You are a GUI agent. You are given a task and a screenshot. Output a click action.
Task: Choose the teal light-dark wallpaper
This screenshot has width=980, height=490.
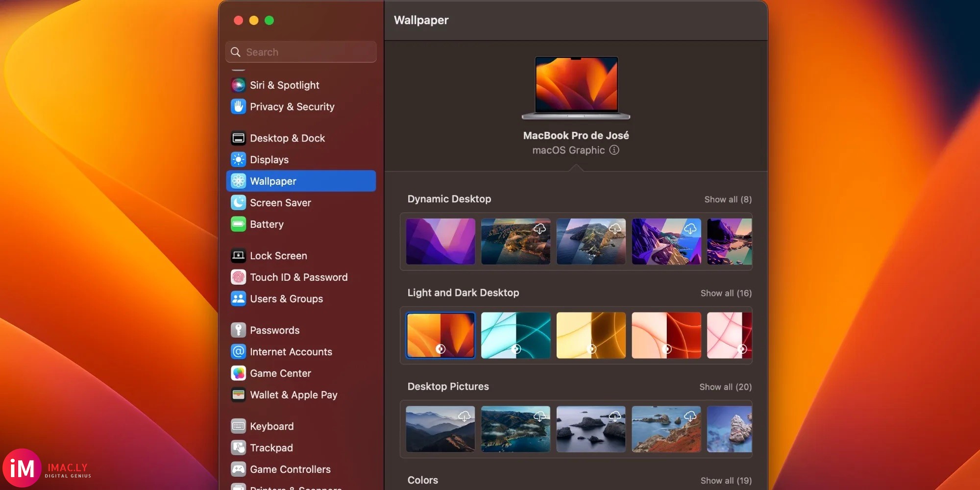pyautogui.click(x=515, y=335)
